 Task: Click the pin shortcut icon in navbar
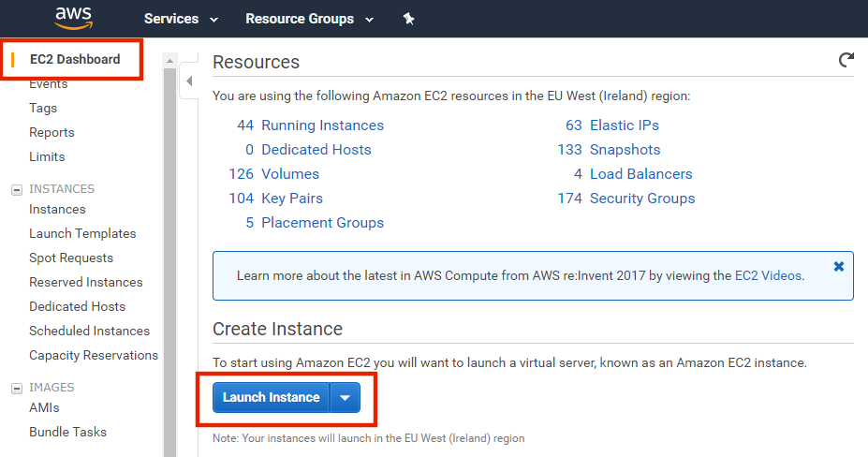pyautogui.click(x=408, y=19)
